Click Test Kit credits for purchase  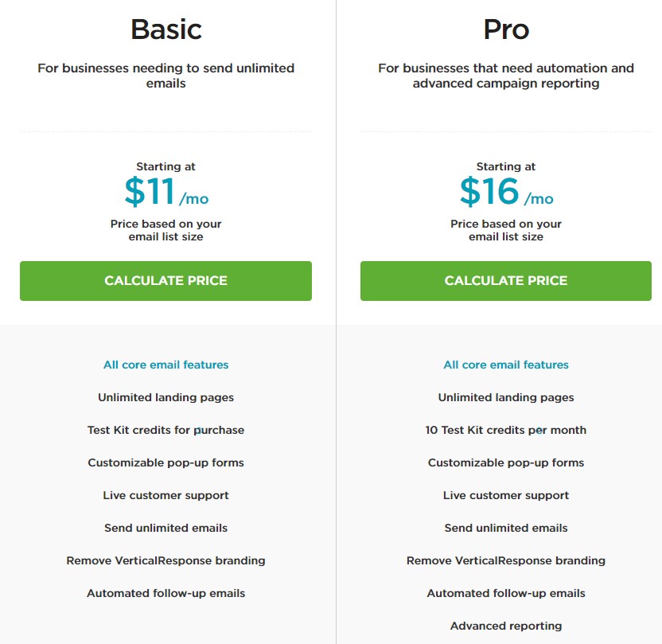click(x=166, y=430)
